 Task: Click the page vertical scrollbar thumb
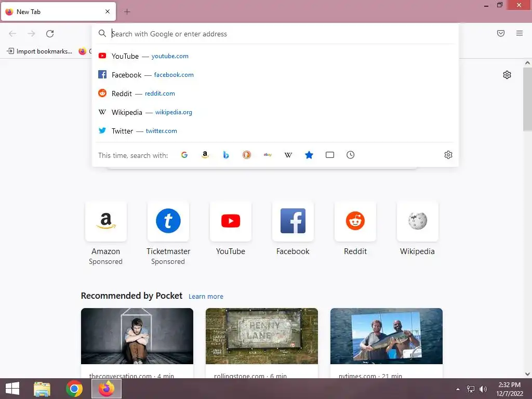pos(527,99)
